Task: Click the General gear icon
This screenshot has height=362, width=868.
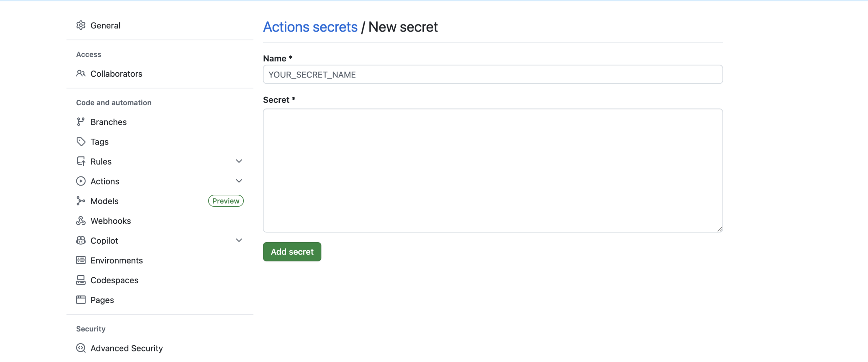Action: point(81,25)
